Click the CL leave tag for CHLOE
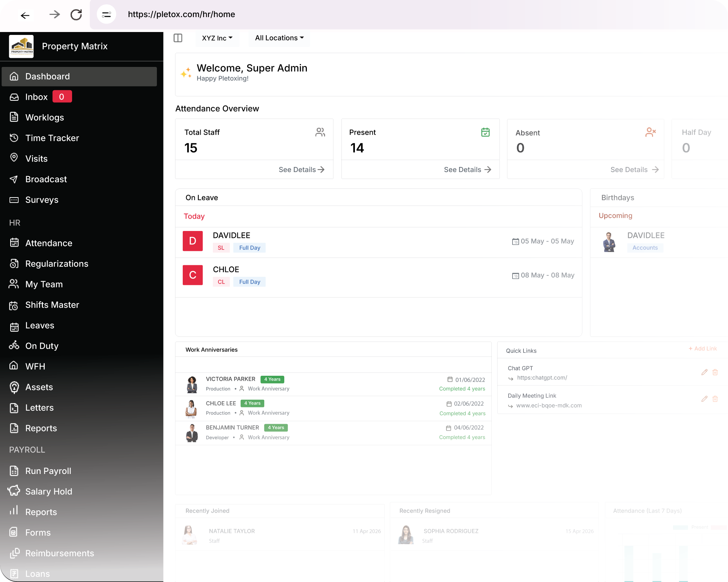Image resolution: width=728 pixels, height=582 pixels. [x=221, y=282]
